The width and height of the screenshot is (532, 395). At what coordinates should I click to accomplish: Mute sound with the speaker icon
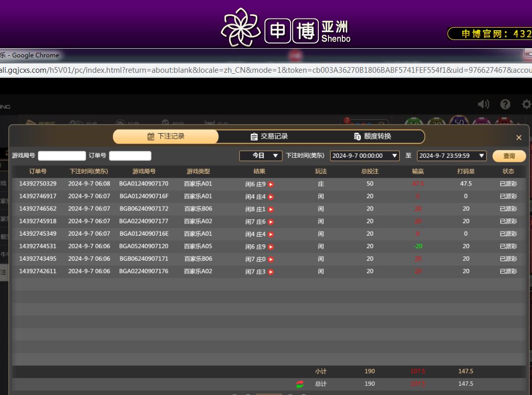[483, 105]
